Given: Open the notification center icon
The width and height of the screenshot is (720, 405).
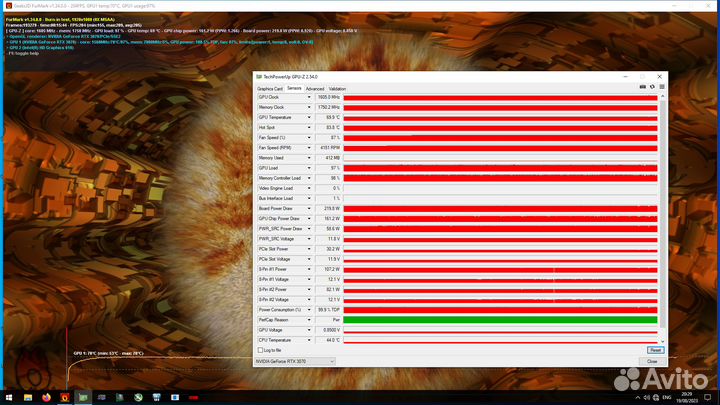Looking at the screenshot, I should pyautogui.click(x=707, y=398).
